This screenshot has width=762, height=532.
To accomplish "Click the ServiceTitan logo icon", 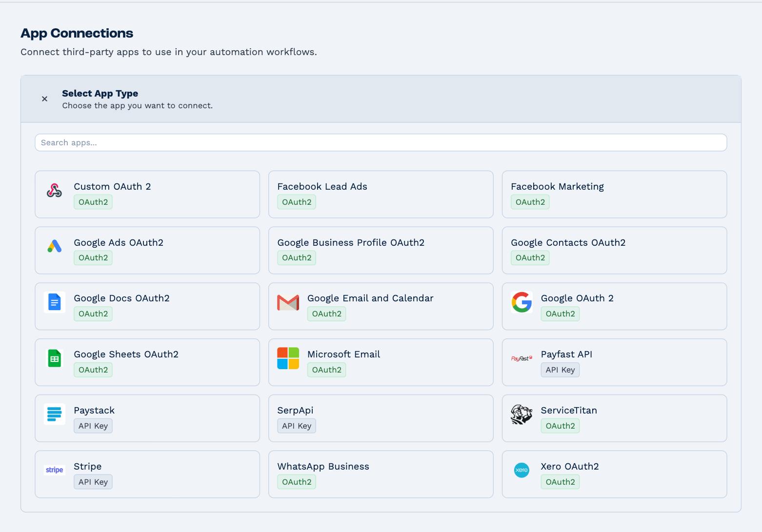I will point(521,414).
